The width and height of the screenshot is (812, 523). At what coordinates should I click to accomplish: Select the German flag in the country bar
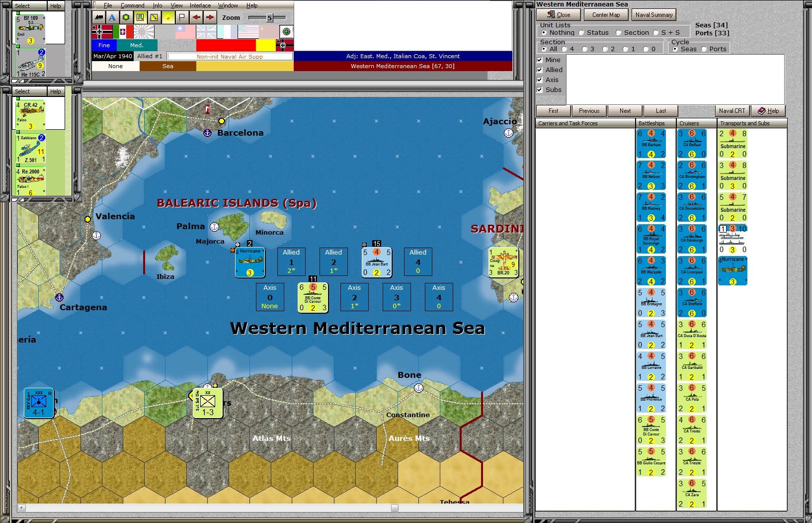[102, 32]
